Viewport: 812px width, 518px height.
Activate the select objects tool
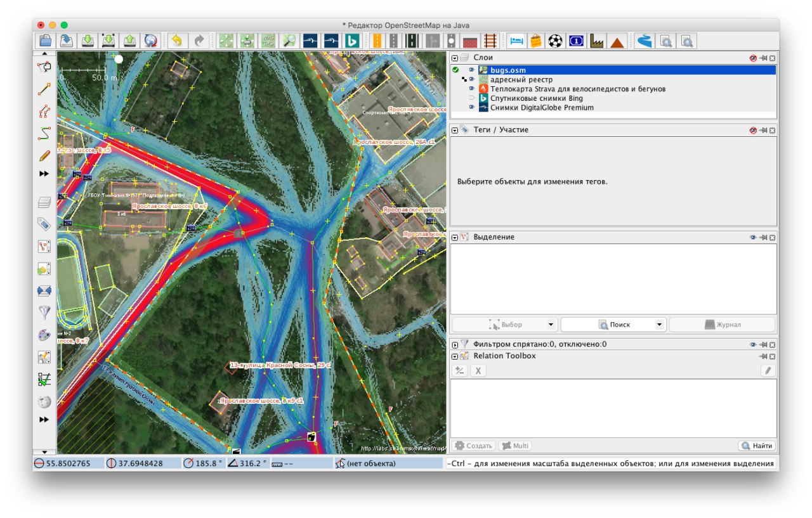[x=44, y=67]
